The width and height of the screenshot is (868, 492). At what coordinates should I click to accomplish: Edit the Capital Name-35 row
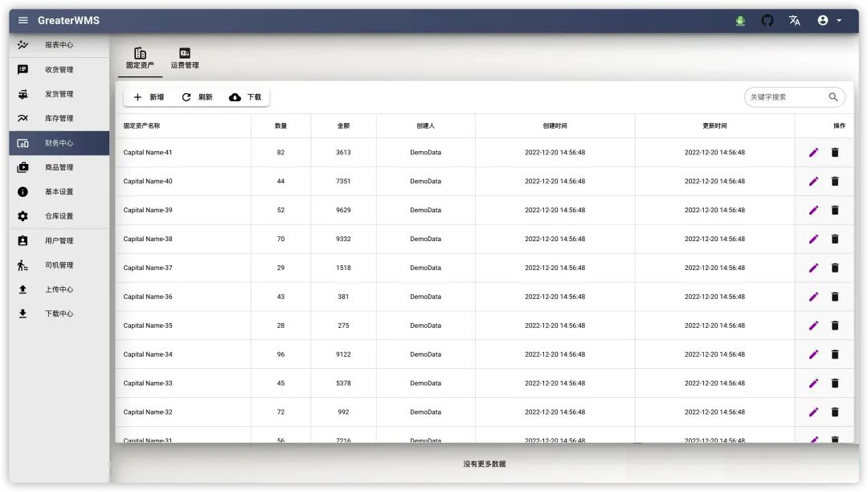point(813,326)
